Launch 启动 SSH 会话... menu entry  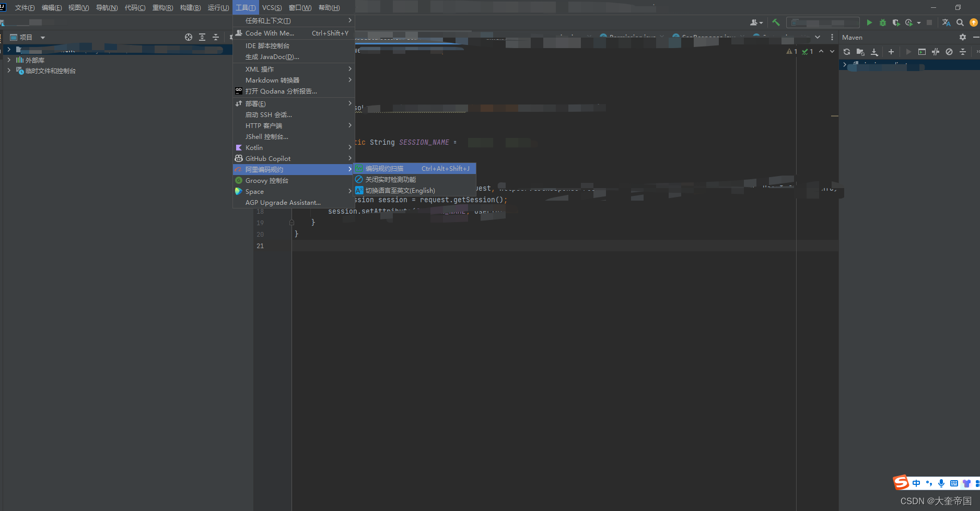294,114
